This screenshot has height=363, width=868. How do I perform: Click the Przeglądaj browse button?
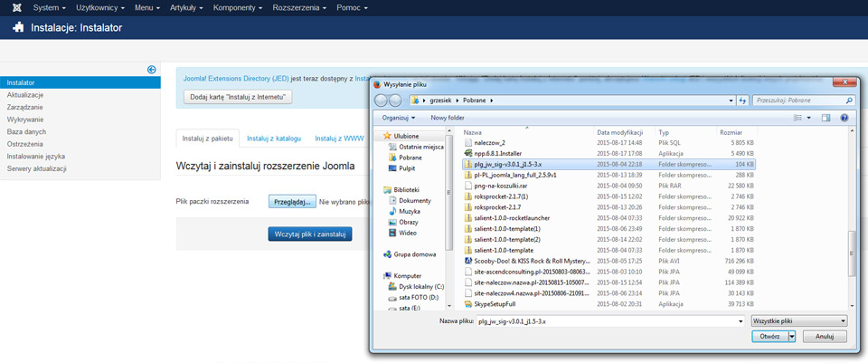point(293,202)
